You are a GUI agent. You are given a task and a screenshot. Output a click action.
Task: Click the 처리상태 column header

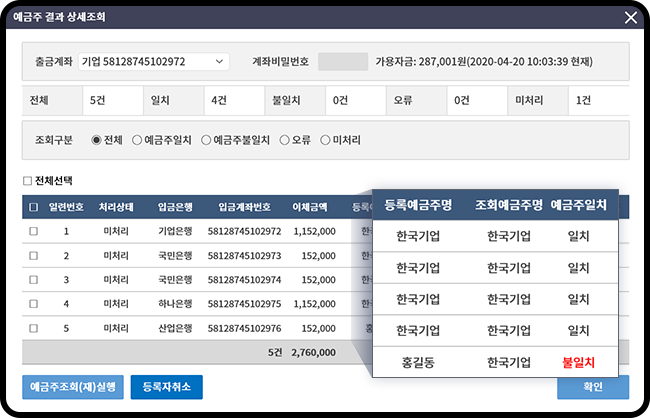[x=119, y=207]
